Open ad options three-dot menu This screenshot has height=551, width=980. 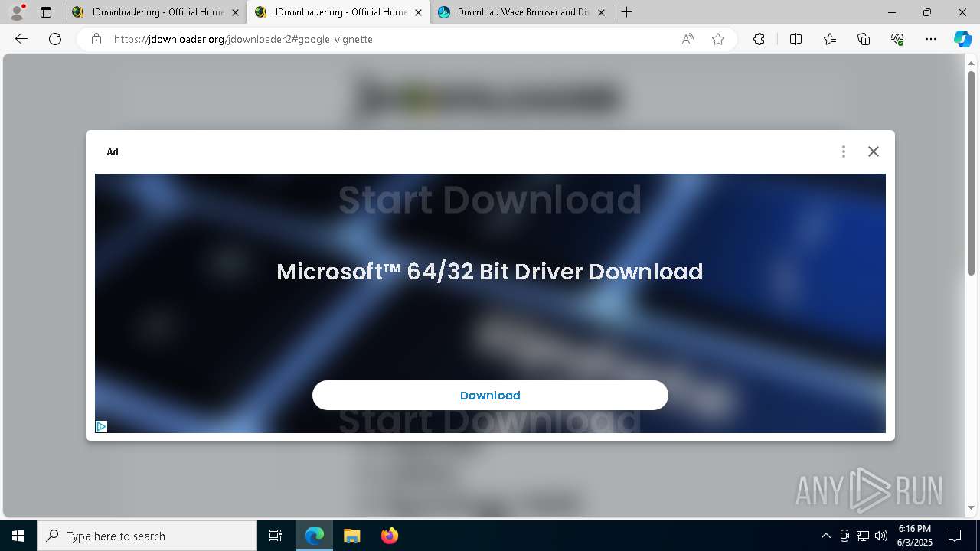(x=844, y=152)
